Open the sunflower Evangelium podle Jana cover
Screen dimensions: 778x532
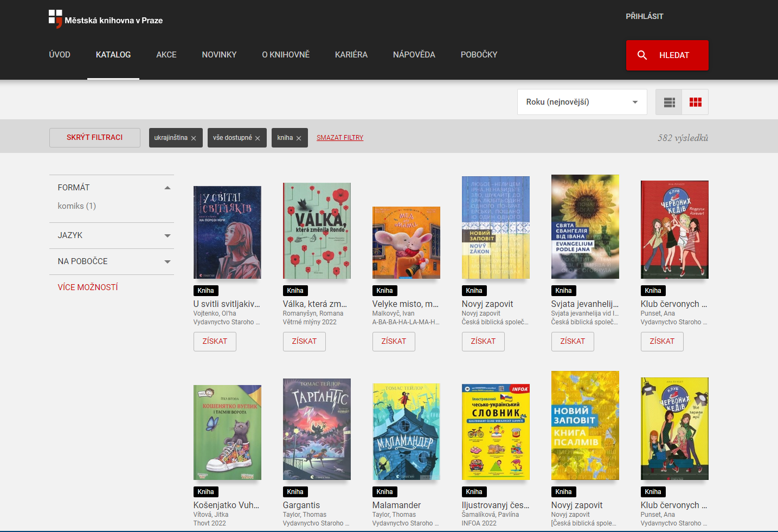(x=585, y=227)
